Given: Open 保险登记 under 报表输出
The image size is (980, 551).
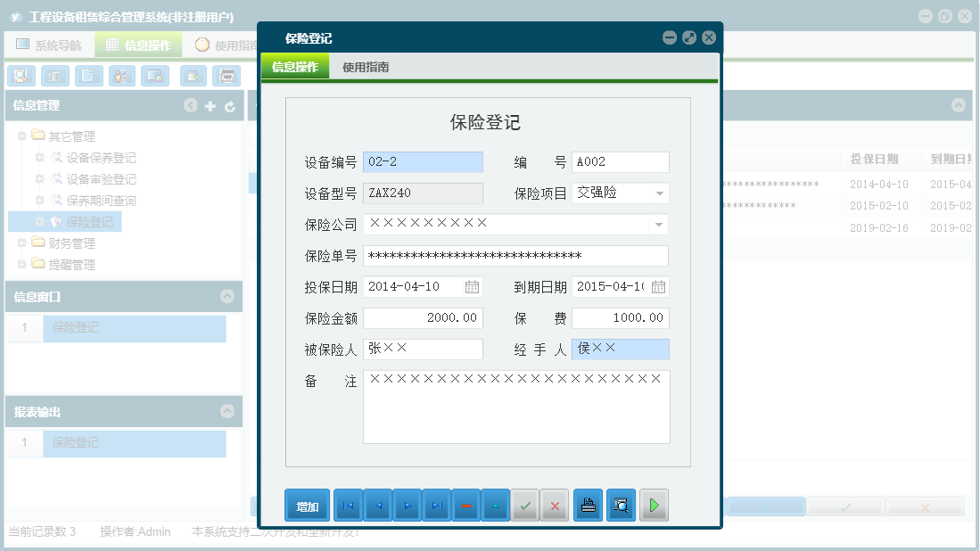Looking at the screenshot, I should (x=134, y=443).
